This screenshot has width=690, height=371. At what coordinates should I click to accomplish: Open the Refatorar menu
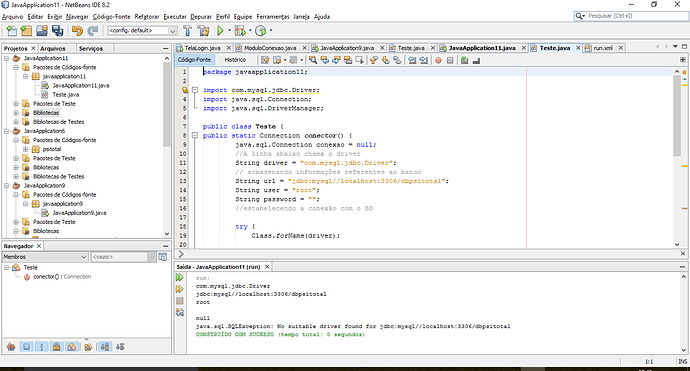147,17
